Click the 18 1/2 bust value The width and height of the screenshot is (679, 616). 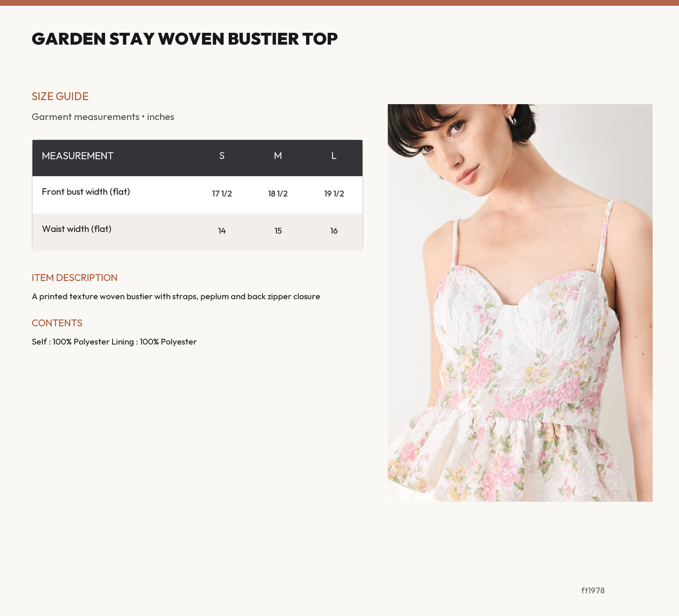pos(278,194)
